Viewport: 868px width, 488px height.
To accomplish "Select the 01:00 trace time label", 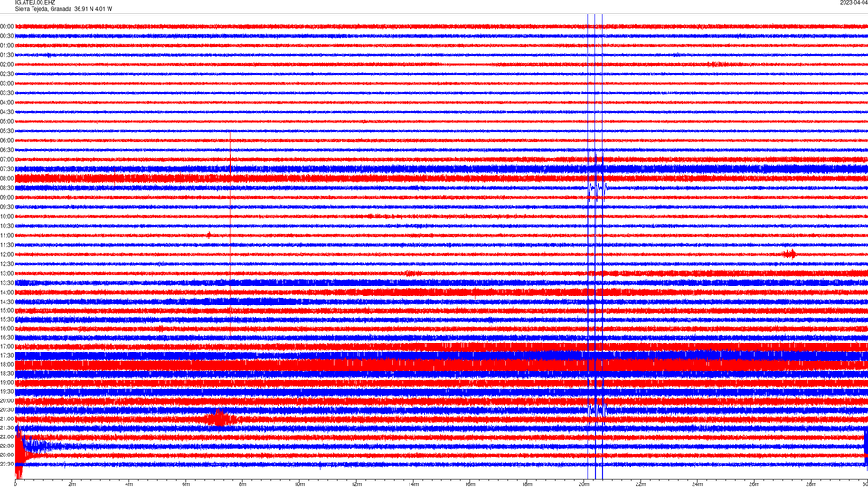I will click(6, 45).
